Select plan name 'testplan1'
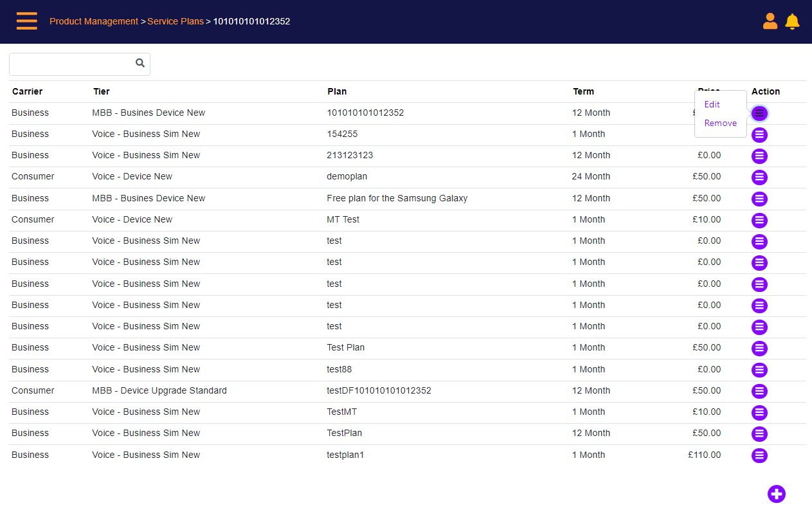This screenshot has width=812, height=528. tap(345, 455)
